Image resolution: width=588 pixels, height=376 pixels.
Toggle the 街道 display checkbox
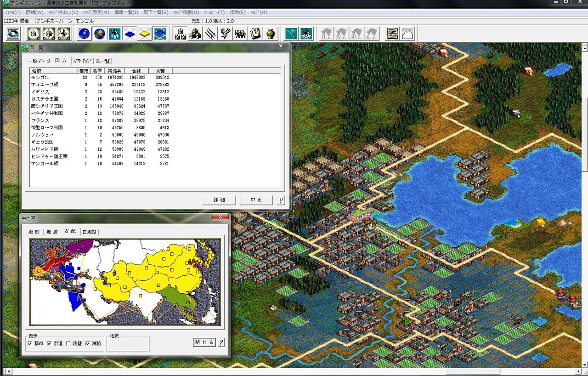coord(55,343)
